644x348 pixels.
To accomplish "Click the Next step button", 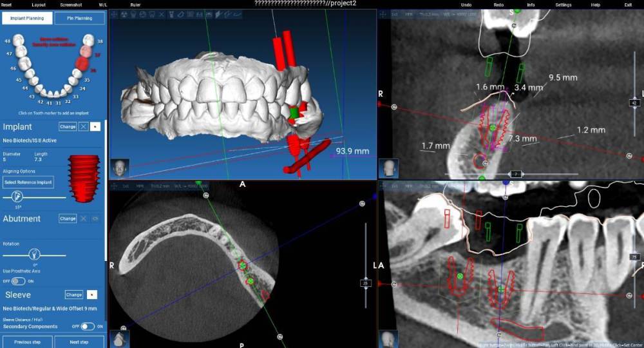I will pyautogui.click(x=79, y=342).
